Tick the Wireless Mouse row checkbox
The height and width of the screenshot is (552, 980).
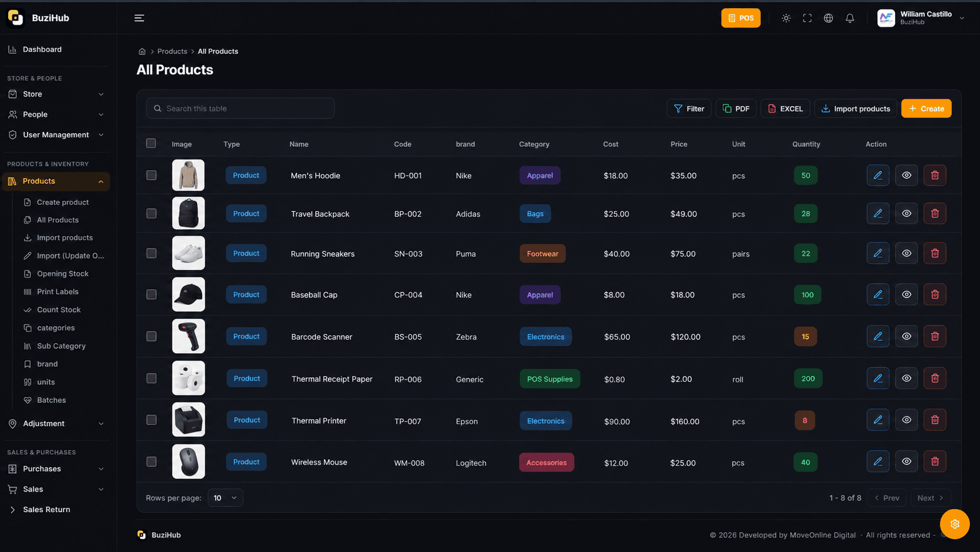point(151,462)
